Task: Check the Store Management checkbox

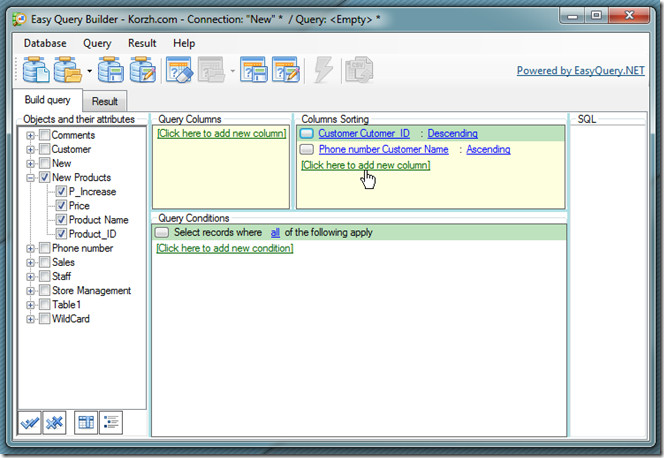Action: [x=44, y=290]
